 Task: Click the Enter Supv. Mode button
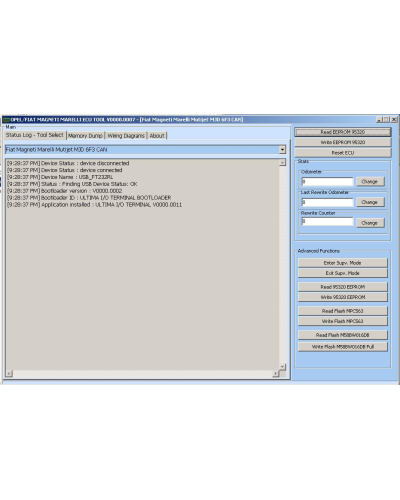click(343, 263)
